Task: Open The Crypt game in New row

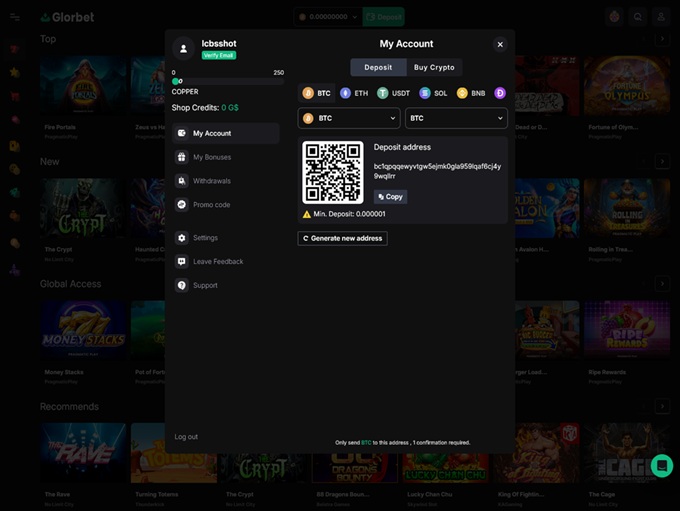Action: coord(83,208)
